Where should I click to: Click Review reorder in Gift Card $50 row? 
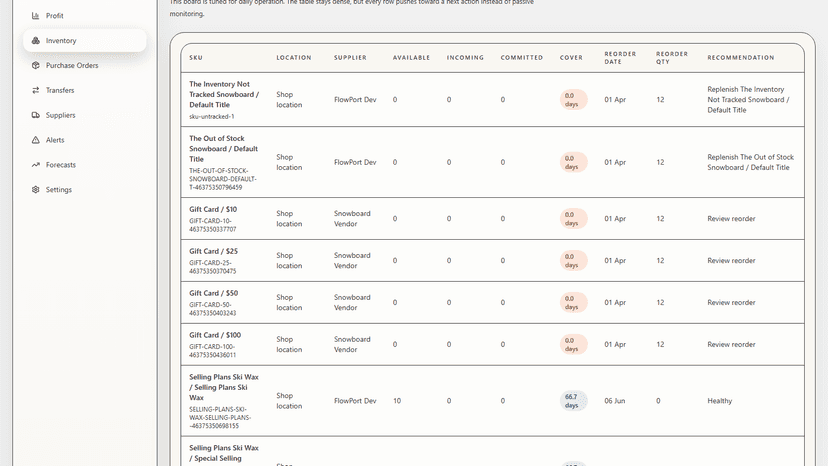(731, 303)
